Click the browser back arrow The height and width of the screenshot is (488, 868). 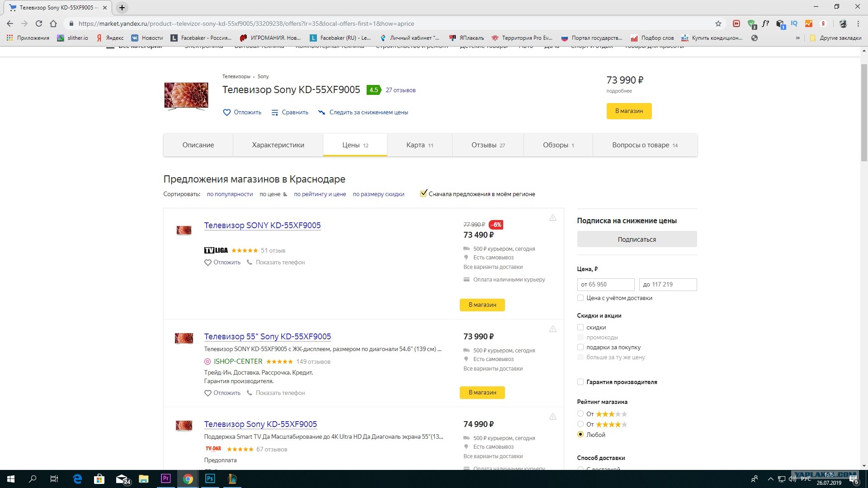click(x=10, y=23)
